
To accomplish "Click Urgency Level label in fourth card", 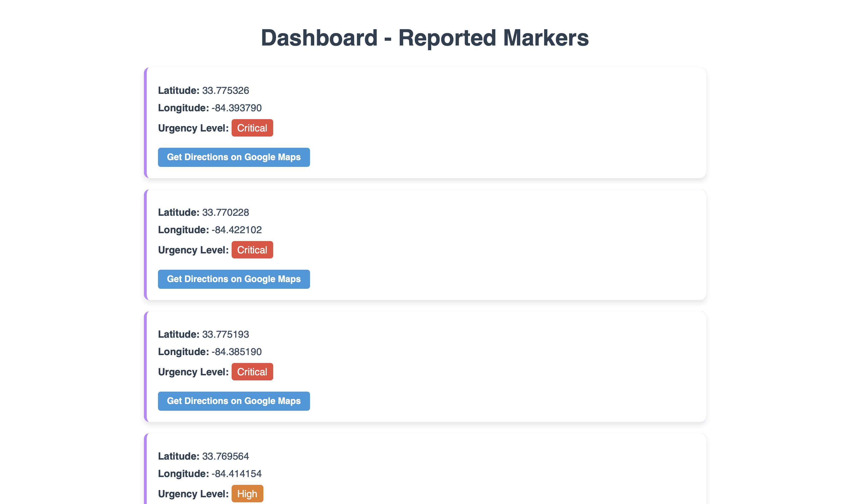I will coord(193,494).
